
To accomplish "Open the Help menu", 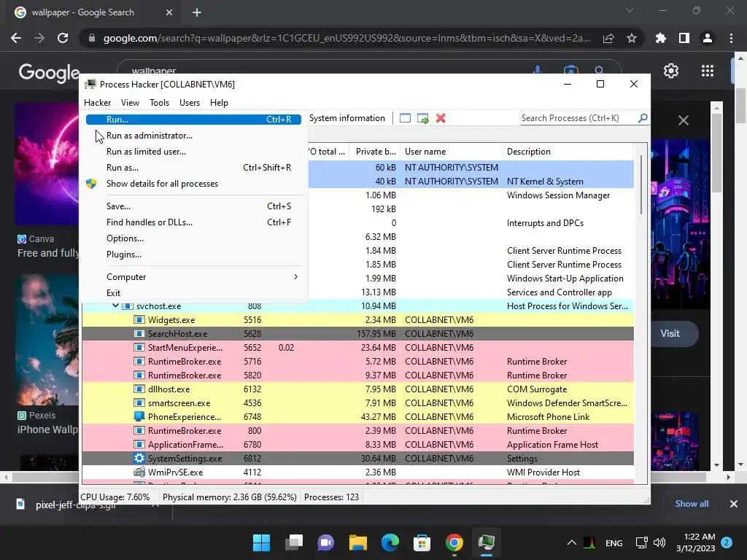I will [219, 103].
